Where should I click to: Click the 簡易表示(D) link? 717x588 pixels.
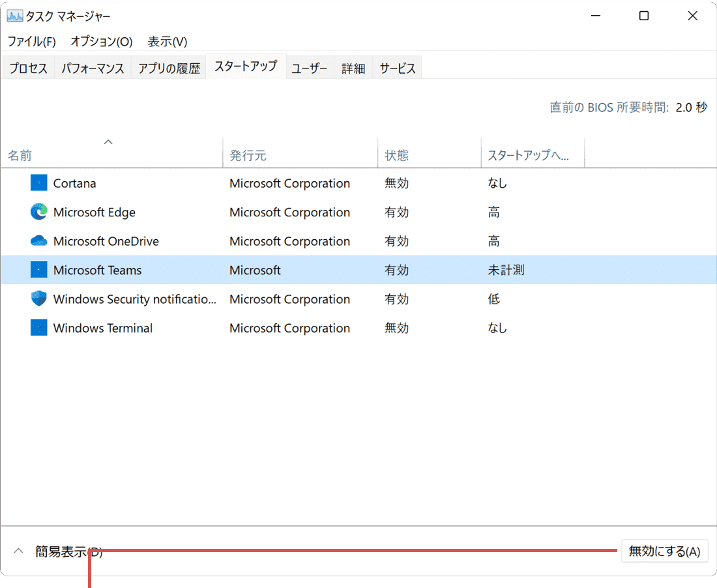click(x=69, y=551)
